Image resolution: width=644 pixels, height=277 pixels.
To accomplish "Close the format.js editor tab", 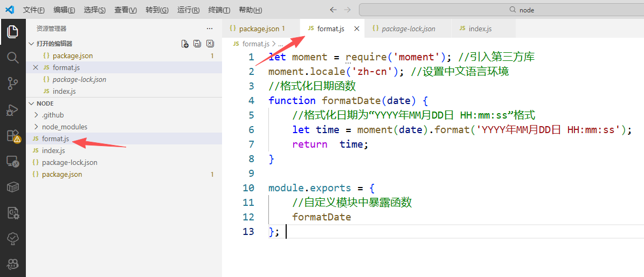I will click(x=357, y=29).
